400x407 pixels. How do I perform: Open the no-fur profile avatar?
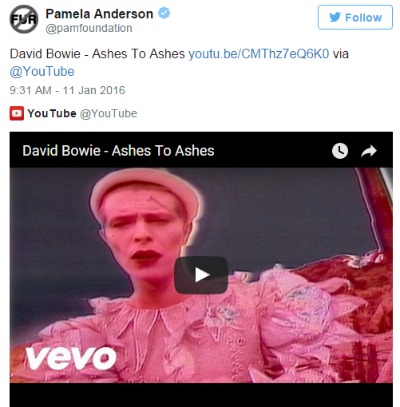(23, 19)
